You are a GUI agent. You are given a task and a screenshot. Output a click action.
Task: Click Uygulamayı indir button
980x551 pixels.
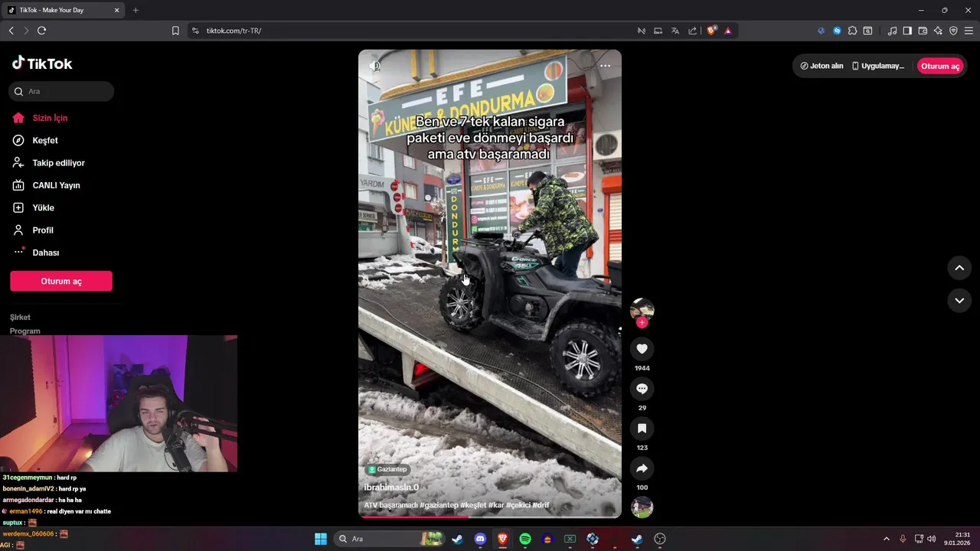point(878,66)
